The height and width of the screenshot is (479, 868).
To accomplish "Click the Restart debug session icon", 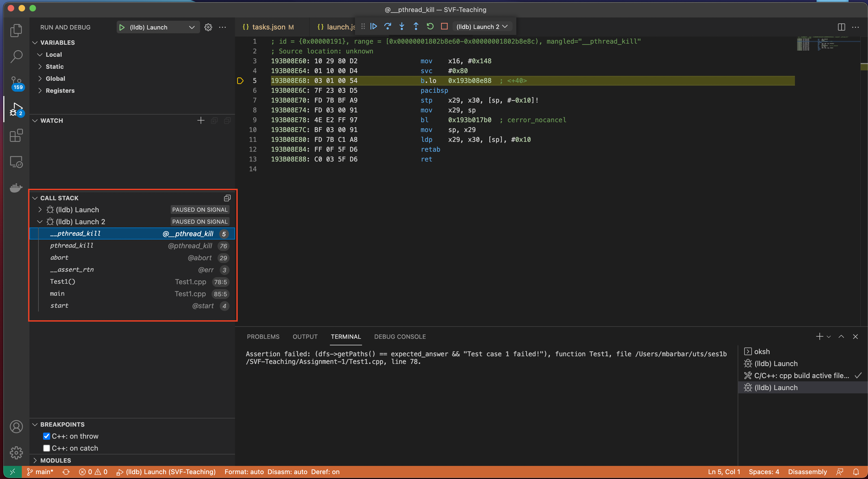I will pyautogui.click(x=430, y=26).
